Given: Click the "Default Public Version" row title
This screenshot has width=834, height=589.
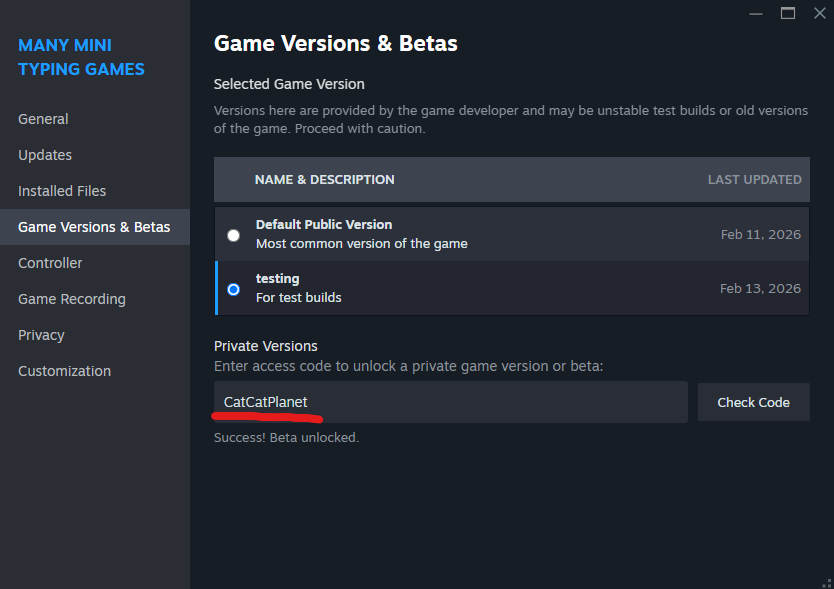Looking at the screenshot, I should (324, 225).
